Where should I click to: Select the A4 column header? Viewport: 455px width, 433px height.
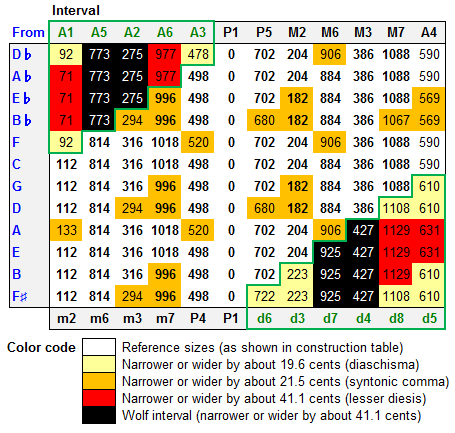[x=429, y=32]
